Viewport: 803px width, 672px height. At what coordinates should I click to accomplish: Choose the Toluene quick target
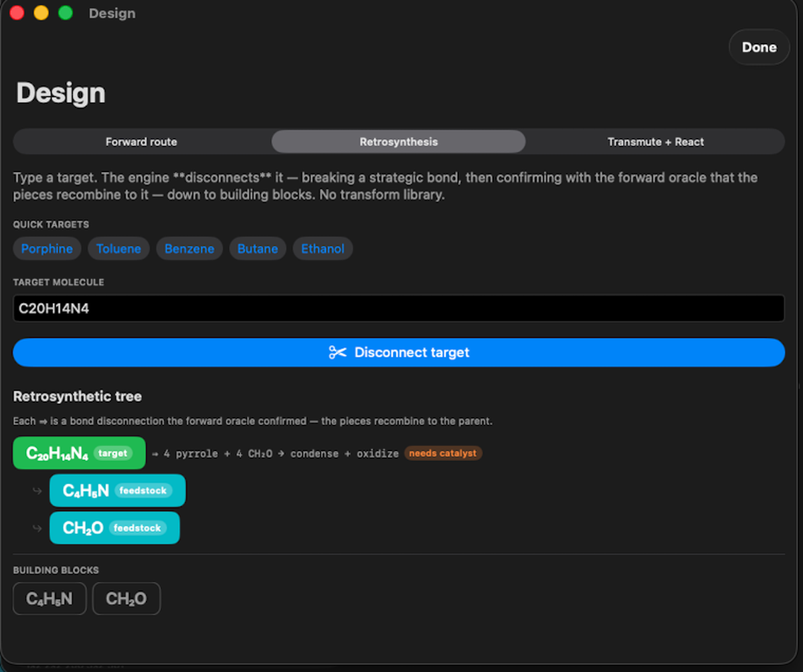click(118, 249)
